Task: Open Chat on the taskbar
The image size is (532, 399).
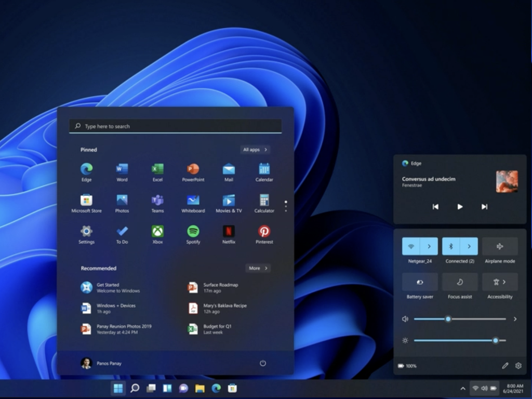Action: (x=183, y=388)
